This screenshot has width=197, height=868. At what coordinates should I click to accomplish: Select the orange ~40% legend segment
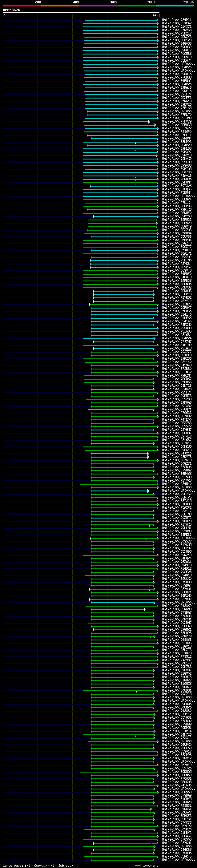pyautogui.click(x=60, y=6)
